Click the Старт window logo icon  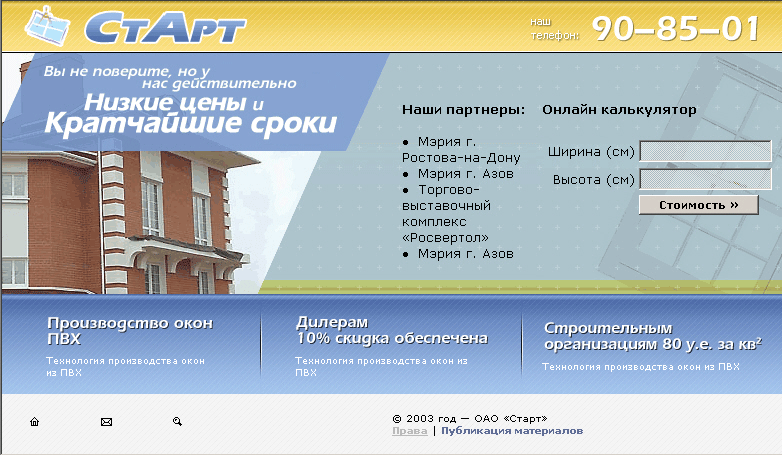[47, 26]
